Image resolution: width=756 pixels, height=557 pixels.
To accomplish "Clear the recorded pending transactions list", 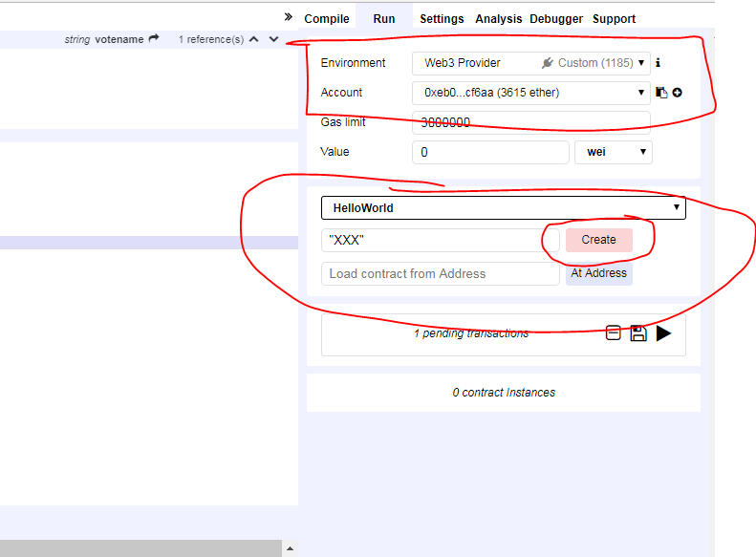I will click(613, 332).
